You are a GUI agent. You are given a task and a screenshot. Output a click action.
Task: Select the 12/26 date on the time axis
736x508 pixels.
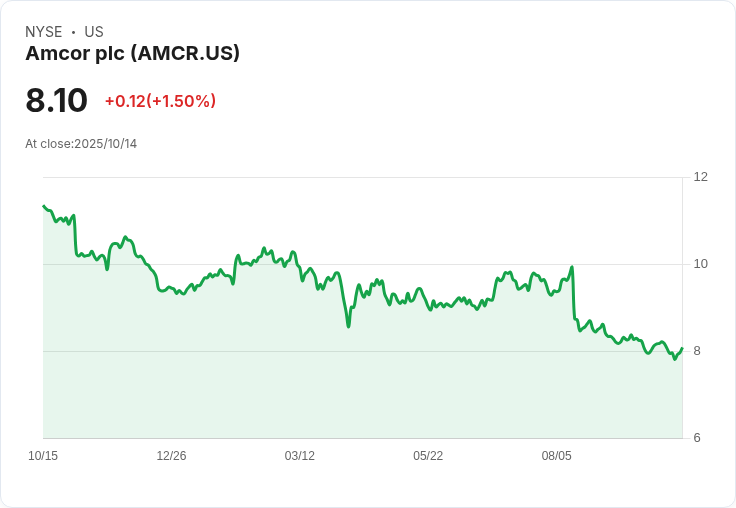(171, 456)
